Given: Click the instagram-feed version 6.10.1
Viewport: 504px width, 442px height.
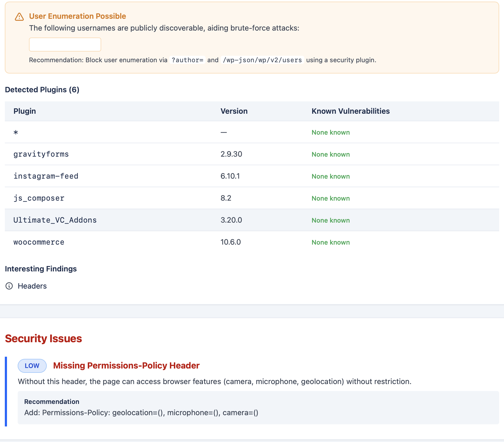Looking at the screenshot, I should (230, 176).
